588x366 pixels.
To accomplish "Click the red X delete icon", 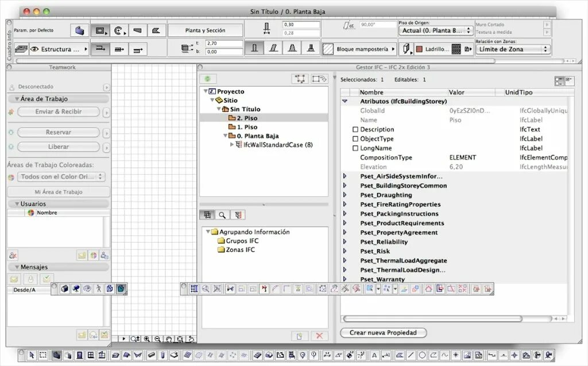I will click(319, 336).
